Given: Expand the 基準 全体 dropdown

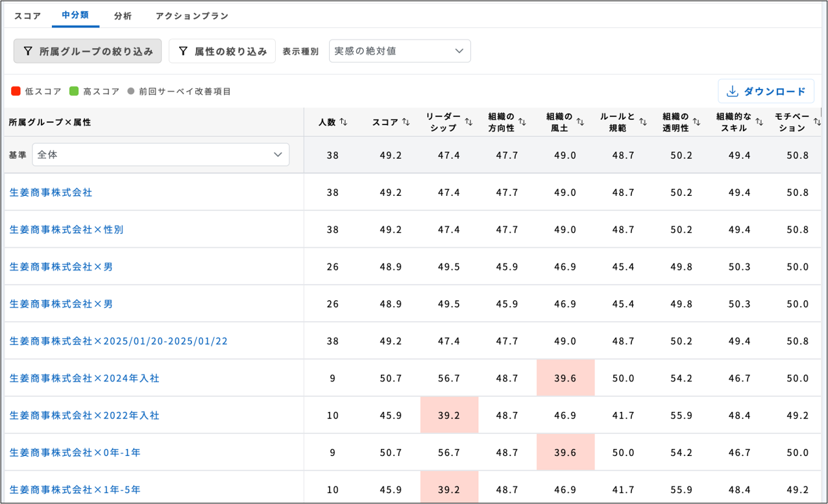Looking at the screenshot, I should (x=160, y=155).
